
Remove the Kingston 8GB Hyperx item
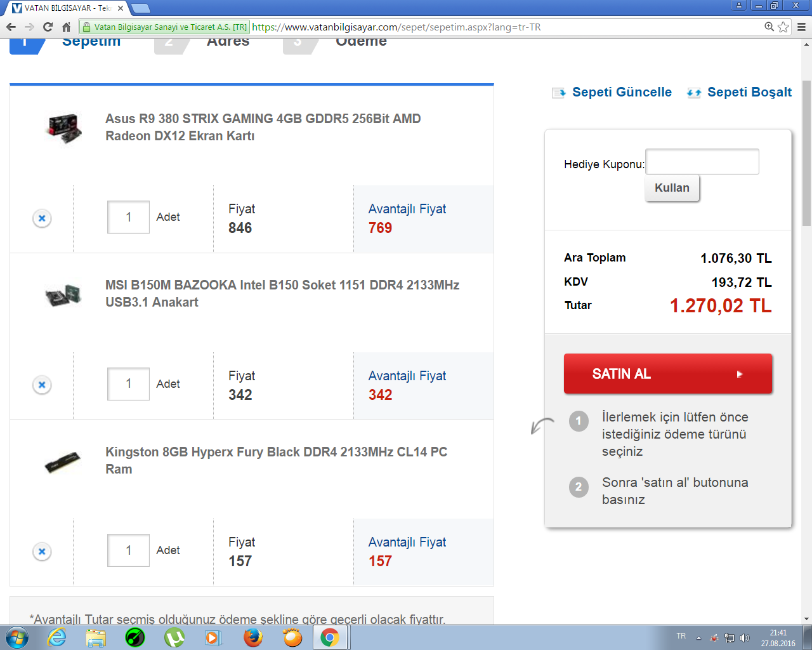click(x=42, y=551)
